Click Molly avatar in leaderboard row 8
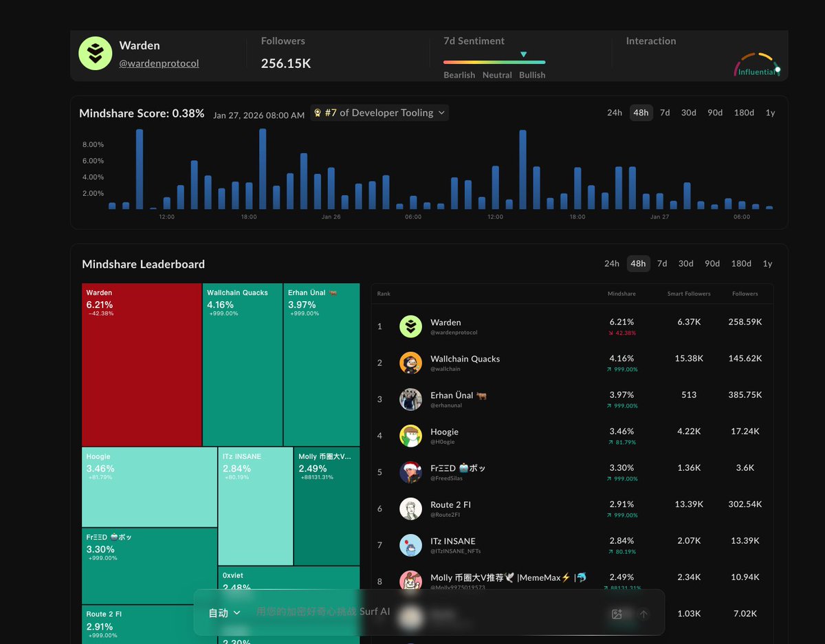The width and height of the screenshot is (825, 644). [410, 581]
